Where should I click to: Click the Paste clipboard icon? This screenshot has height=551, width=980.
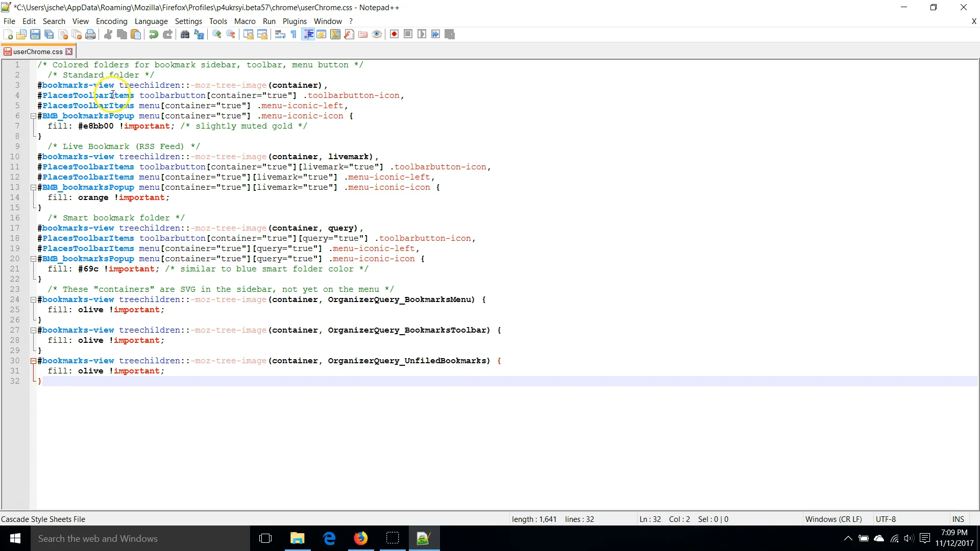point(136,34)
